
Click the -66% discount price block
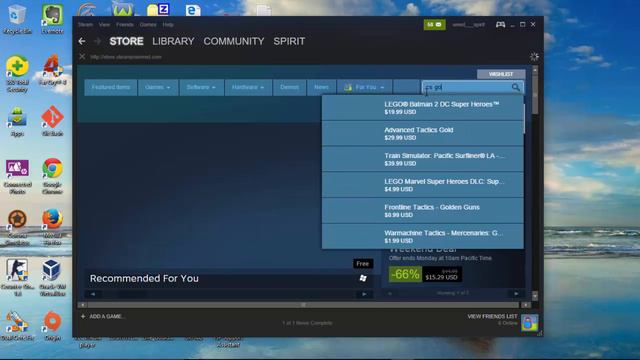(425, 274)
